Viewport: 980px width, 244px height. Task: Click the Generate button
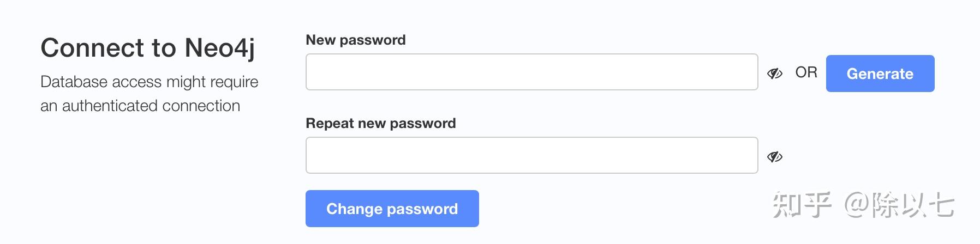880,74
